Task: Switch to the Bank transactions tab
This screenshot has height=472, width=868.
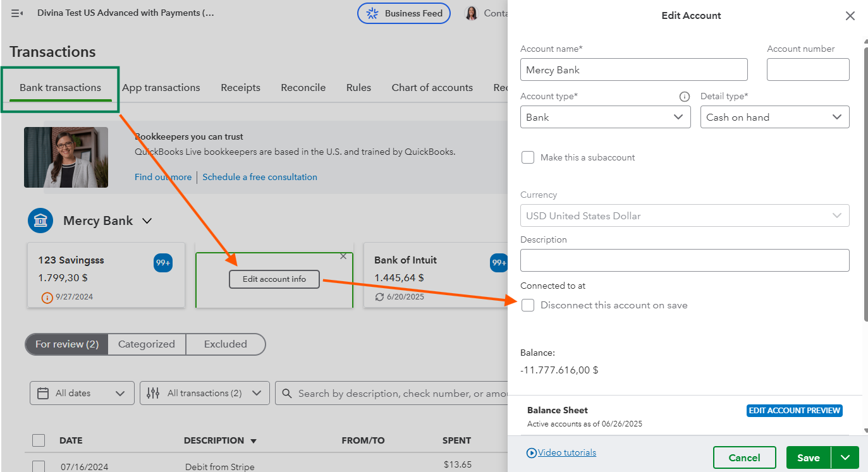Action: pos(60,88)
